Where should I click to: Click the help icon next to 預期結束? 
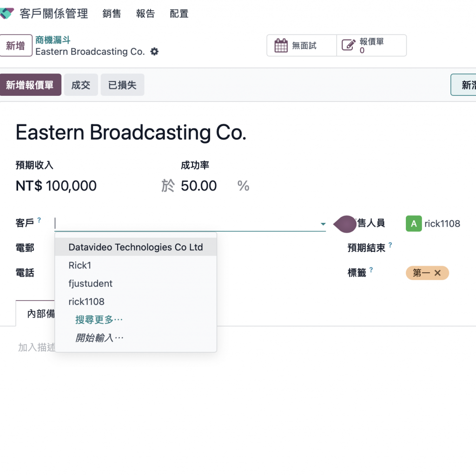click(x=390, y=245)
